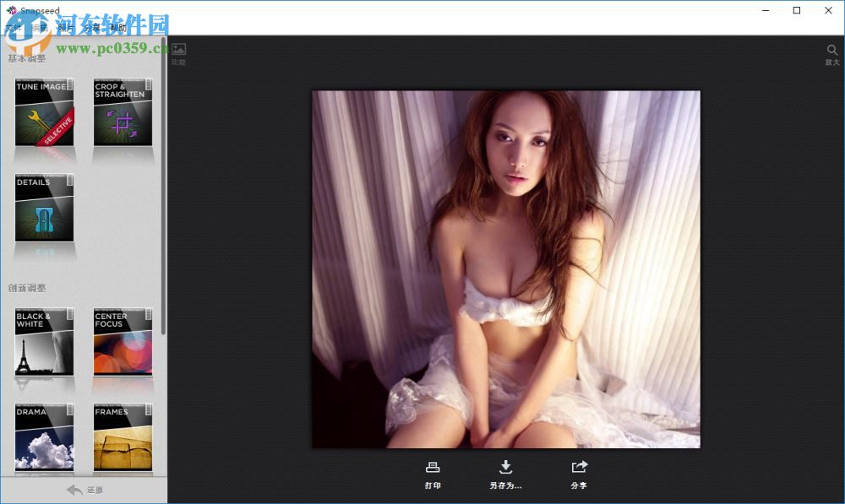Click the 还原 revert button

click(84, 490)
